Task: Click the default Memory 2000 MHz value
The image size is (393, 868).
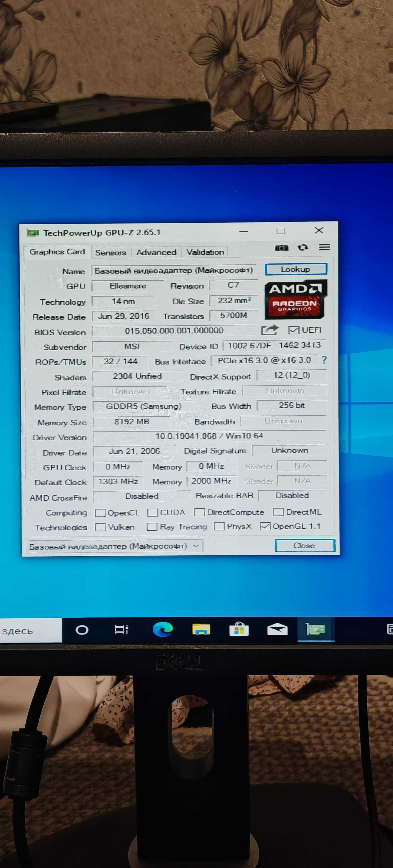Action: tap(212, 481)
